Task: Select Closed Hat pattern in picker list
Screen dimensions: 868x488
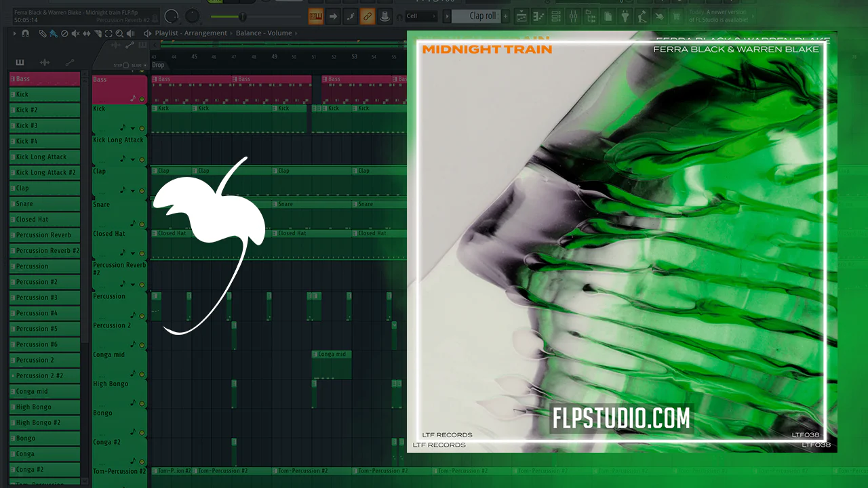Action: click(x=45, y=220)
